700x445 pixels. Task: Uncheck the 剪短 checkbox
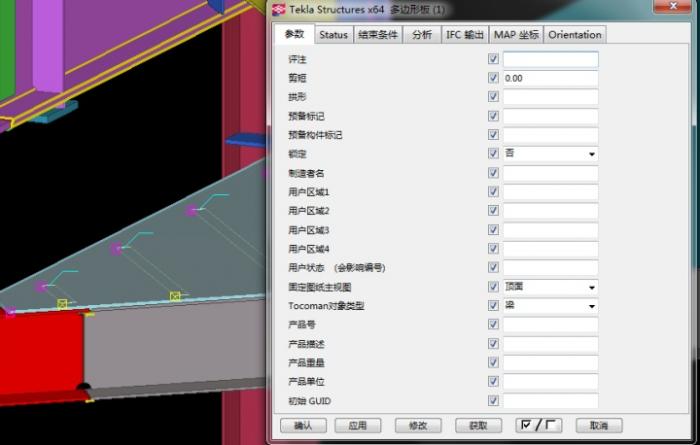click(x=494, y=79)
